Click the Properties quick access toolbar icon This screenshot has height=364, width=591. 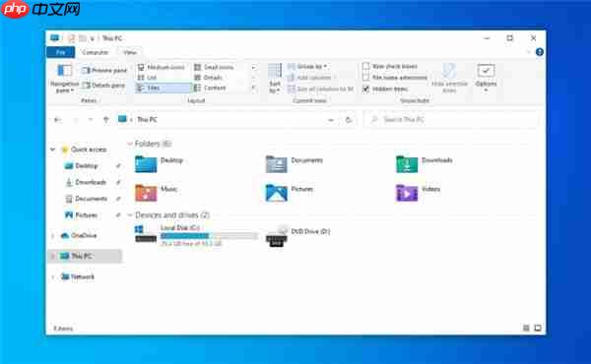point(72,38)
